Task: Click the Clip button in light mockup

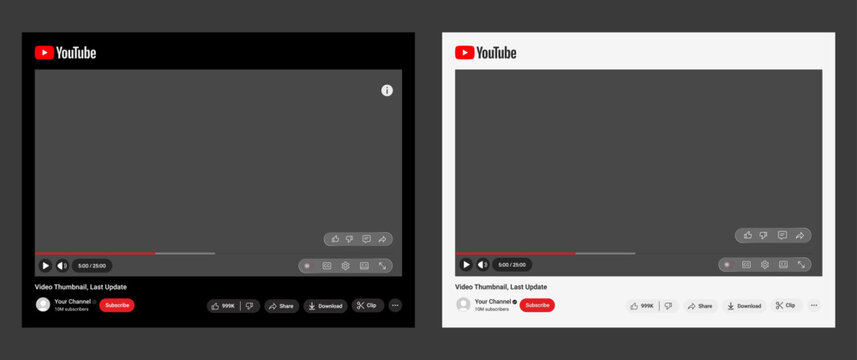Action: pyautogui.click(x=786, y=305)
